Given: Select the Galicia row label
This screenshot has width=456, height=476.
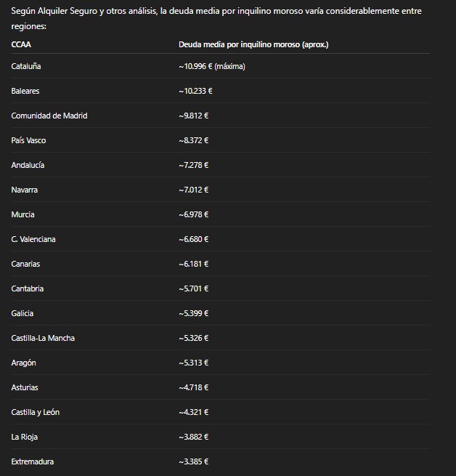Looking at the screenshot, I should point(23,313).
